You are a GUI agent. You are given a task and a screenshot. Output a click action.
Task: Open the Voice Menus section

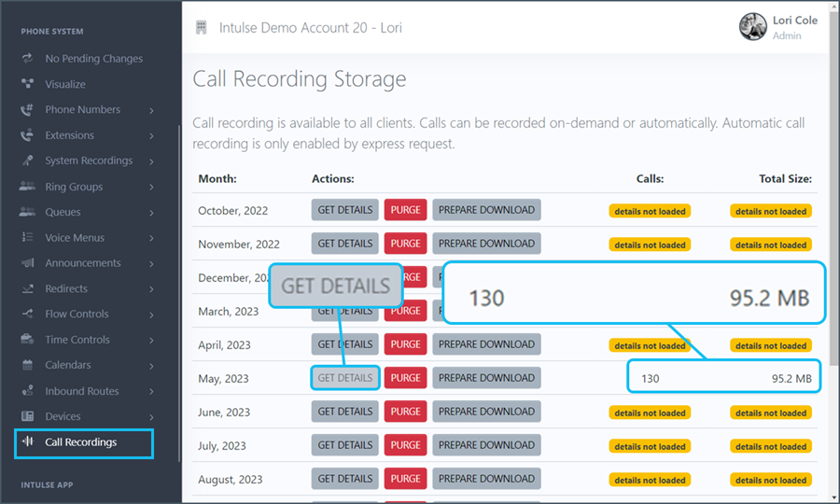pos(75,238)
